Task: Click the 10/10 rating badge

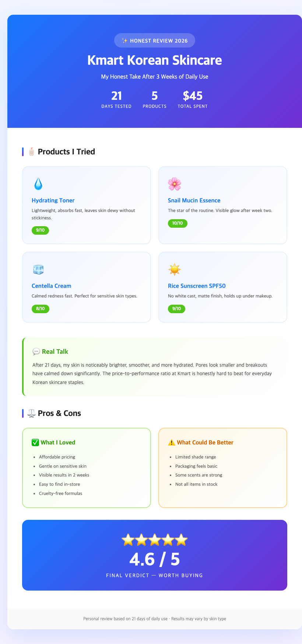Action: (178, 223)
